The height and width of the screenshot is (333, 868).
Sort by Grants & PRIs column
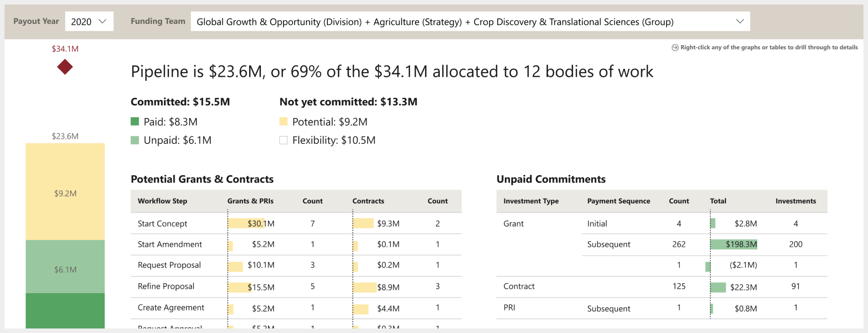pyautogui.click(x=250, y=201)
